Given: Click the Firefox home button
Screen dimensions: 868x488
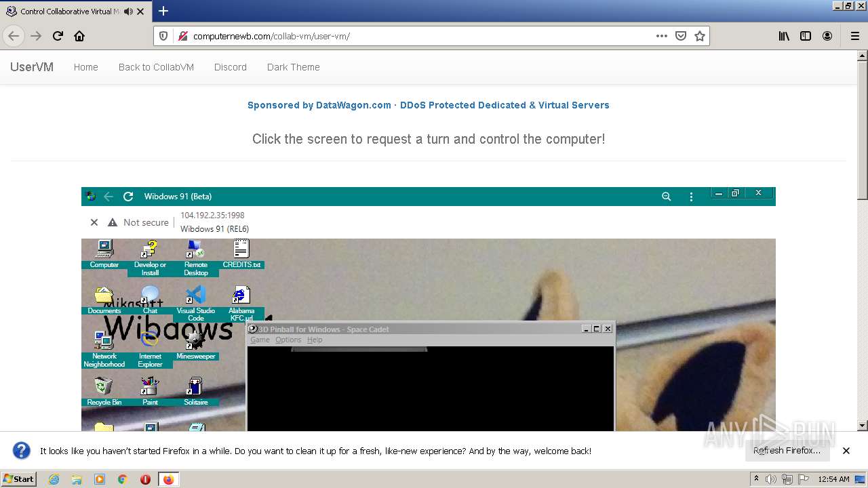Looking at the screenshot, I should tap(79, 36).
